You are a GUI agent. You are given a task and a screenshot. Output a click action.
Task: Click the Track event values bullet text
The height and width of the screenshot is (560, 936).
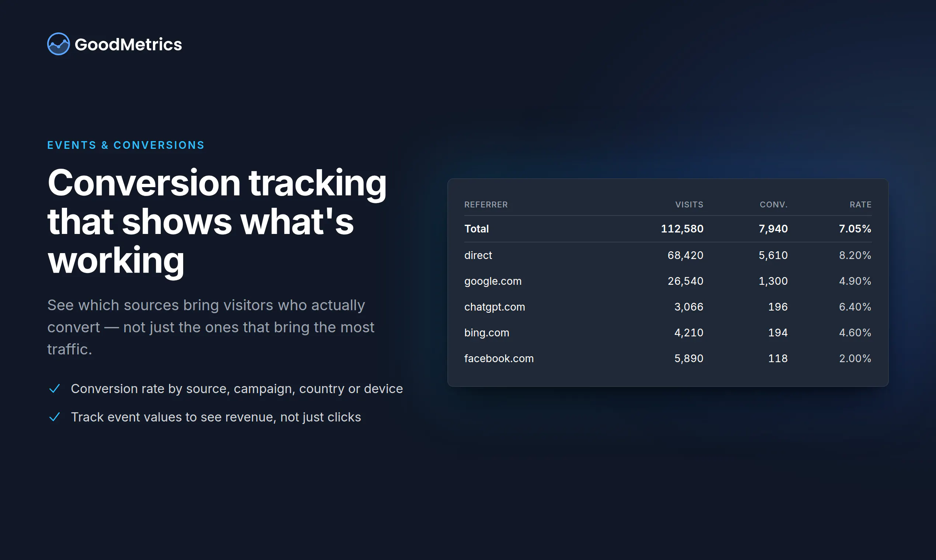click(216, 417)
